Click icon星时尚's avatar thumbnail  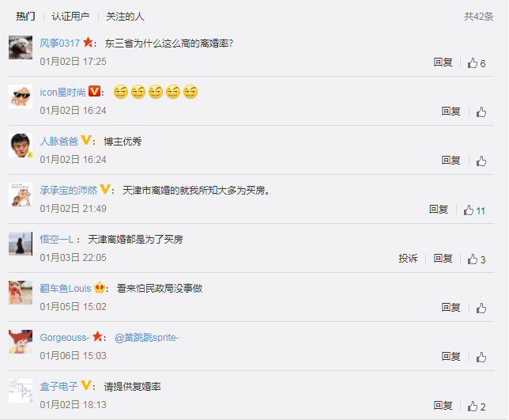(x=21, y=96)
